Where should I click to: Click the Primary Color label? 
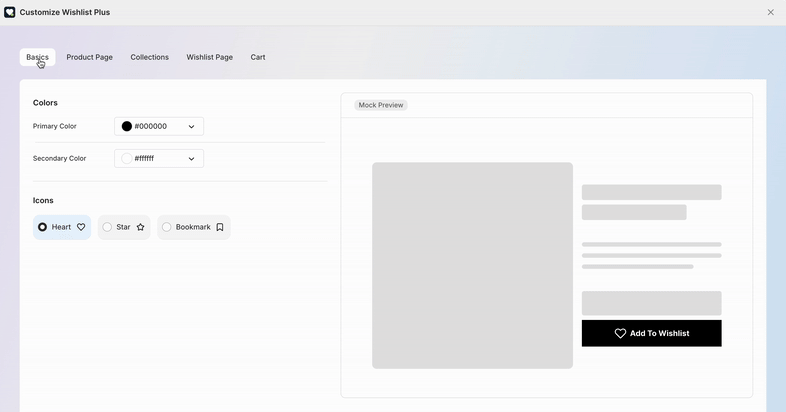[x=55, y=126]
